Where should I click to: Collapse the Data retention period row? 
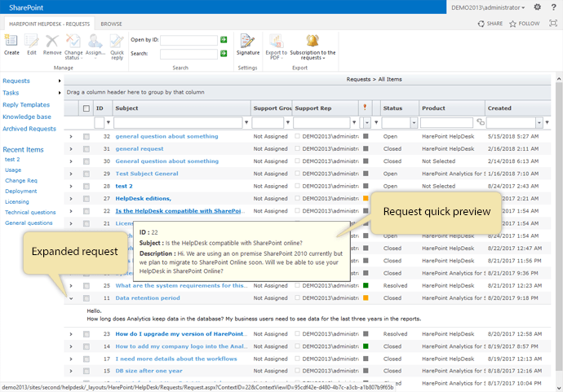pyautogui.click(x=71, y=298)
